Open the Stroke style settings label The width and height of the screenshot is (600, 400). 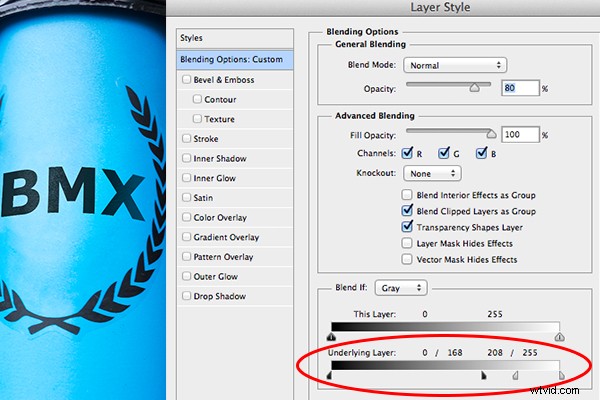(x=206, y=139)
